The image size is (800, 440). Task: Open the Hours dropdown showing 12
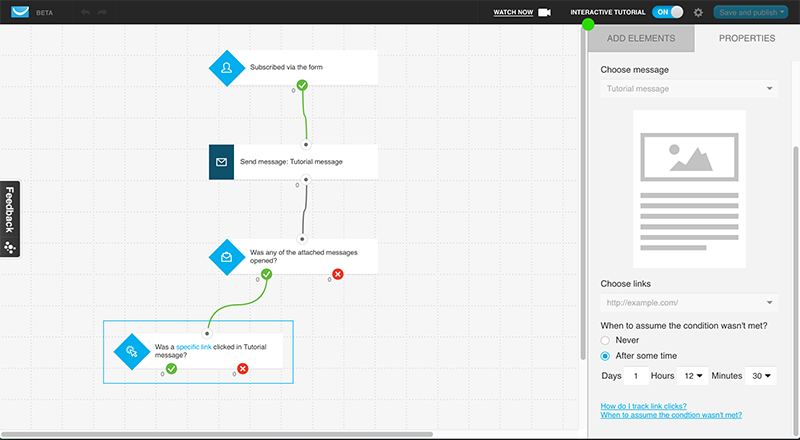(x=693, y=376)
